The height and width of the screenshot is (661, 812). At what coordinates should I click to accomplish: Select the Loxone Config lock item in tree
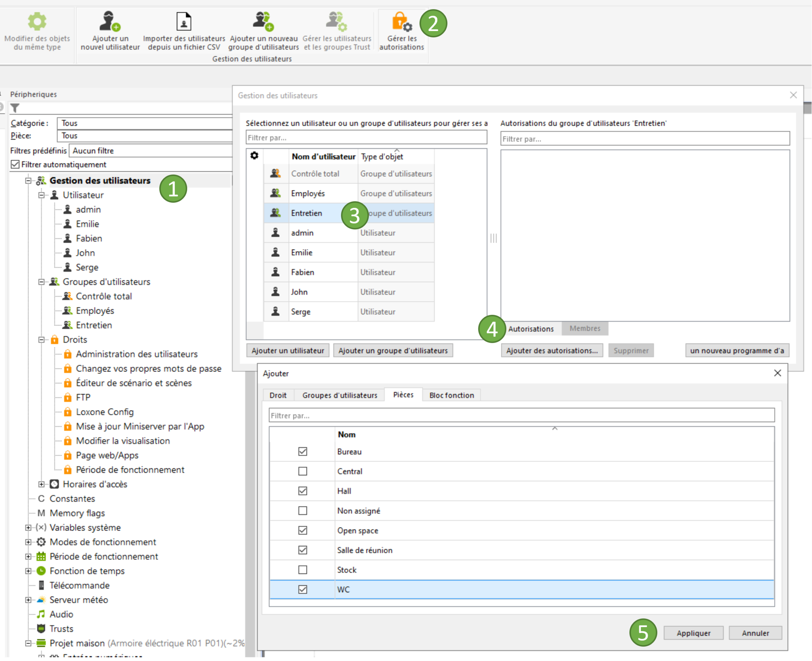click(105, 412)
